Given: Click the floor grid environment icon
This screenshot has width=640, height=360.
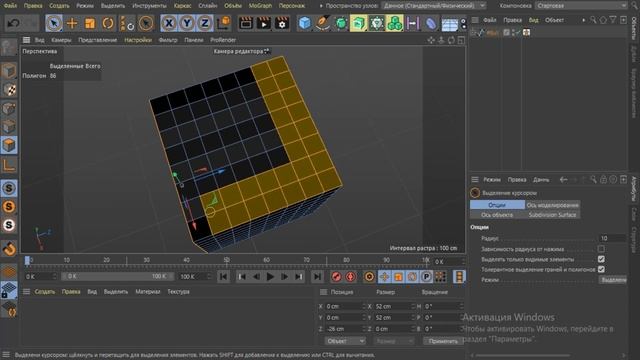Looking at the screenshot, I should pyautogui.click(x=449, y=24).
